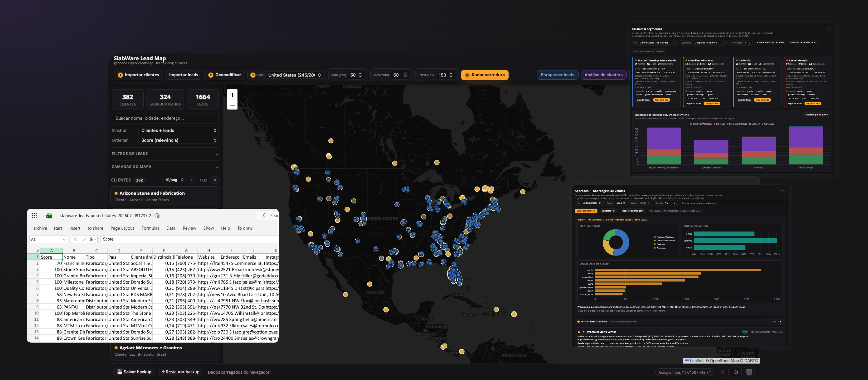Click the Excel logo icon

[49, 216]
